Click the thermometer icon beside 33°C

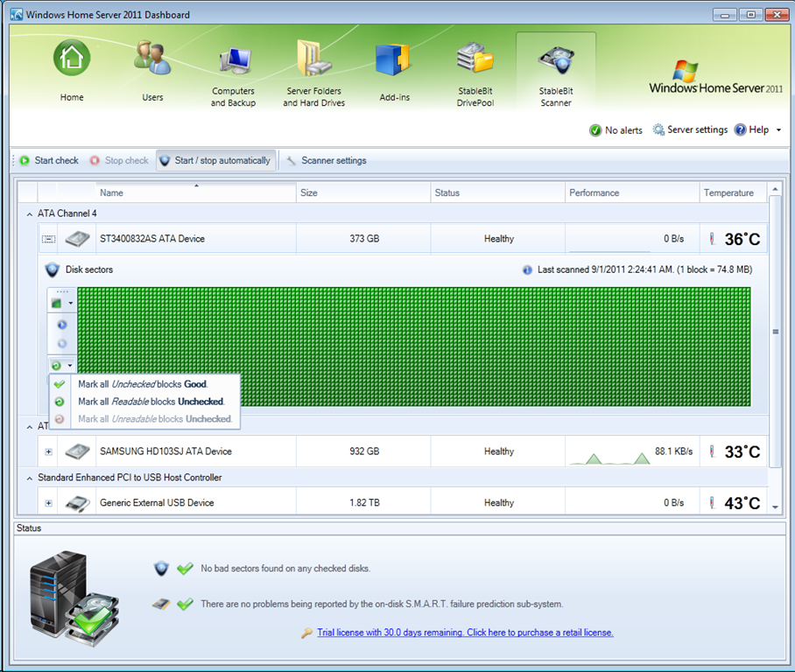713,451
